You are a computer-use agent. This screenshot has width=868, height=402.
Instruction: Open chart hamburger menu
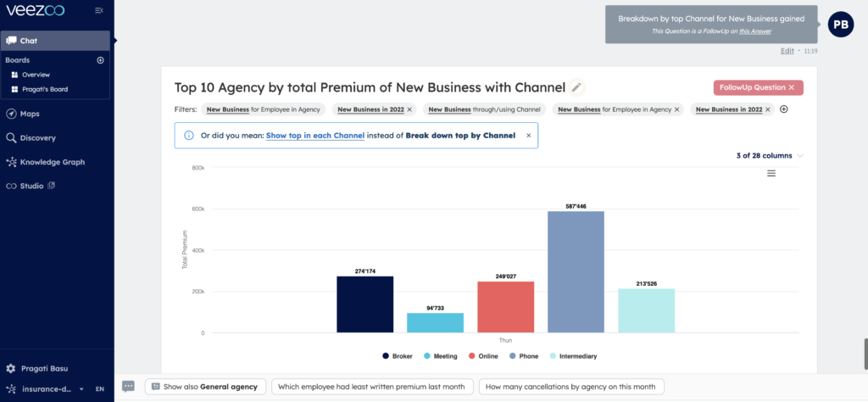tap(771, 173)
